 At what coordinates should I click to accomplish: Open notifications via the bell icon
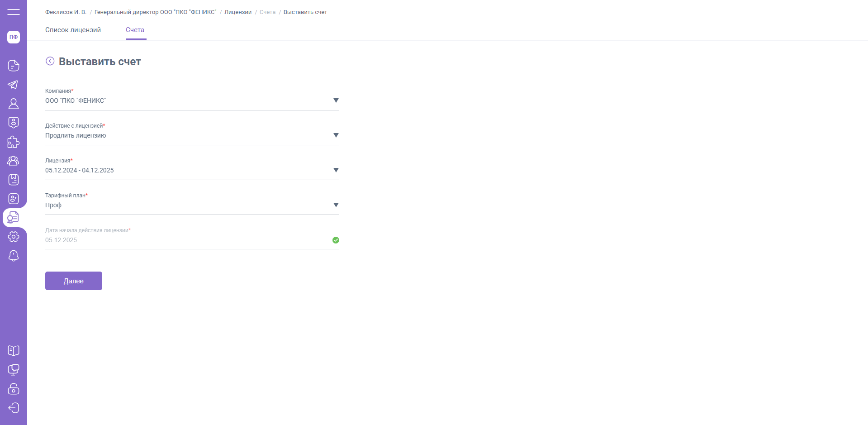(x=14, y=256)
